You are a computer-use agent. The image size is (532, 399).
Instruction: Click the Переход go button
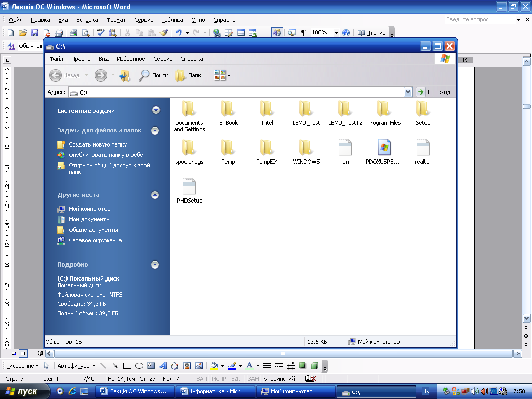[434, 92]
